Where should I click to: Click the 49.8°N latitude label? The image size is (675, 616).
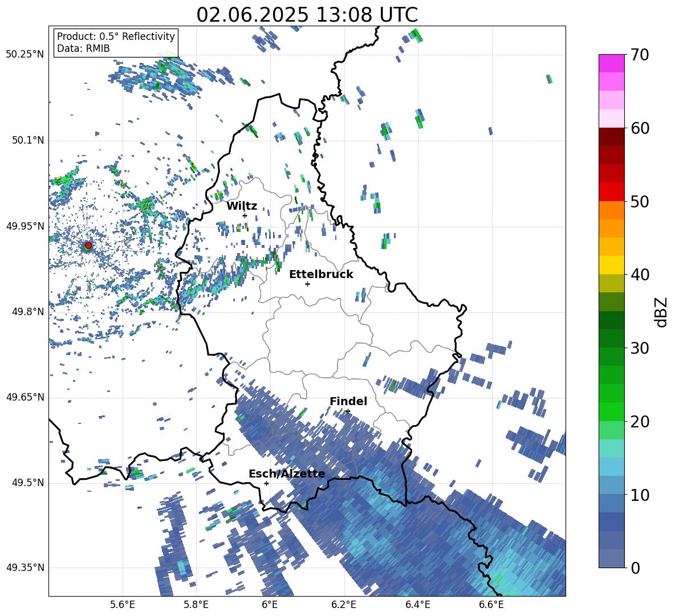point(27,312)
